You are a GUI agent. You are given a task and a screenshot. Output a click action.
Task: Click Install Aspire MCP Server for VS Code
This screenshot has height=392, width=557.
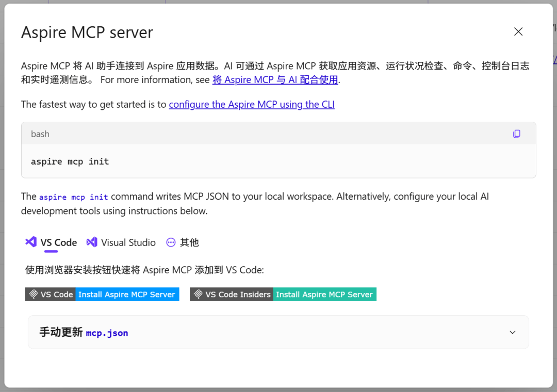(127, 294)
